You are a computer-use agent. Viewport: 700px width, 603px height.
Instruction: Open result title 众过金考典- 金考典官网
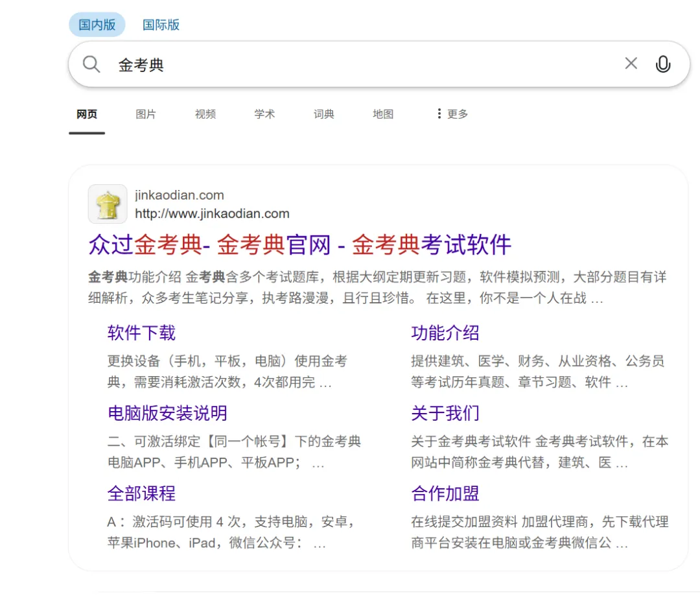299,245
